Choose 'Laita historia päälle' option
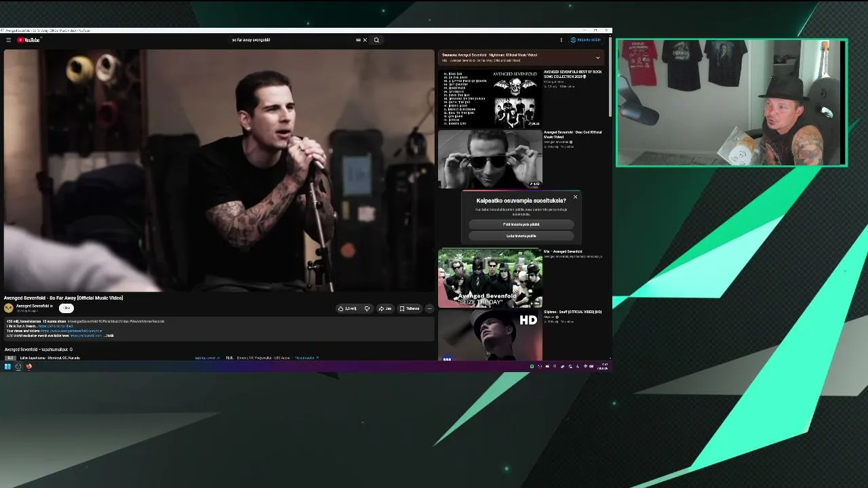 coord(521,236)
